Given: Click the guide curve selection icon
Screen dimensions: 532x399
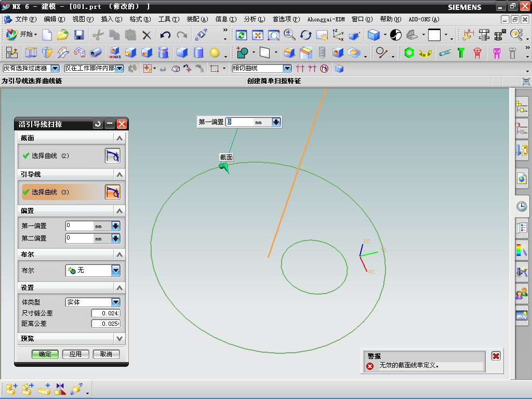Looking at the screenshot, I should (112, 192).
